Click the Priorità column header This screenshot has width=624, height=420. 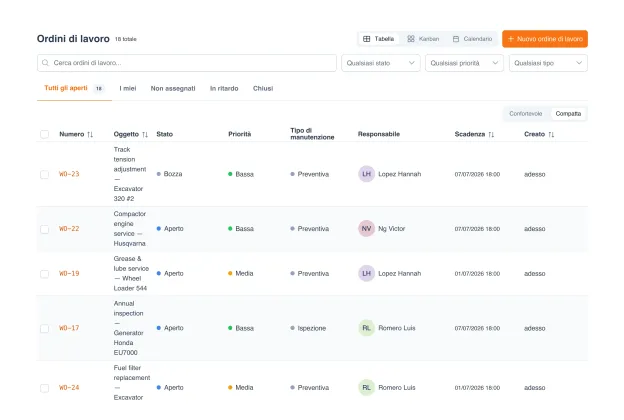tap(240, 134)
